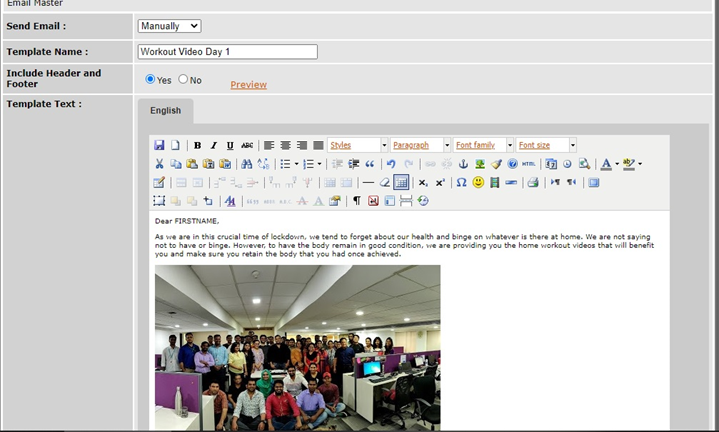The width and height of the screenshot is (719, 432).
Task: Click the Remove formatting eraser icon
Action: 385,183
